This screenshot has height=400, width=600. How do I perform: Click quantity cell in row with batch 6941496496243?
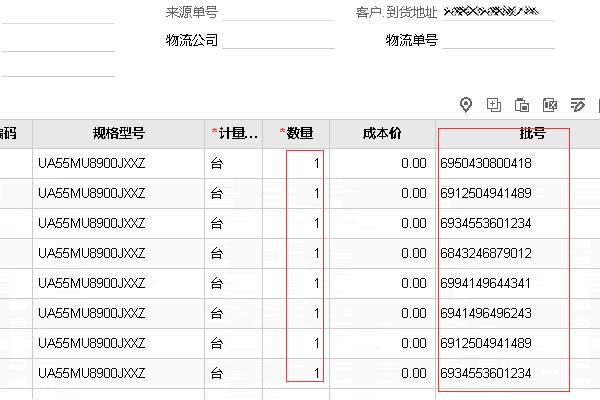click(296, 313)
